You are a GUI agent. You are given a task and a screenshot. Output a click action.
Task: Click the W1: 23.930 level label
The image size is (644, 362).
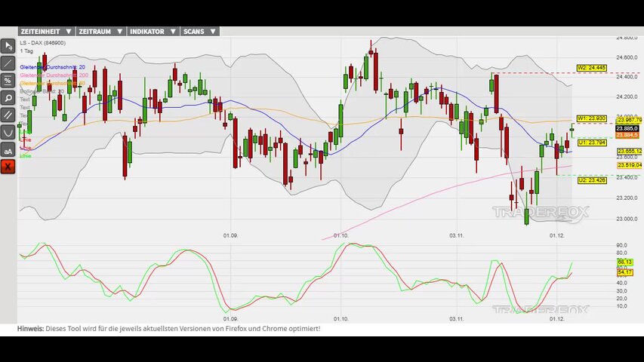coord(591,118)
